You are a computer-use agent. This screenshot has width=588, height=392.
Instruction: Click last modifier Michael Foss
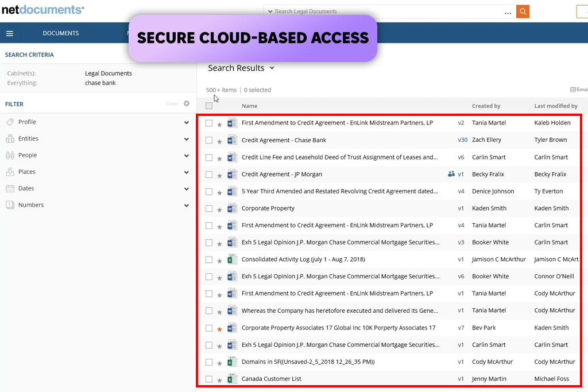point(552,379)
